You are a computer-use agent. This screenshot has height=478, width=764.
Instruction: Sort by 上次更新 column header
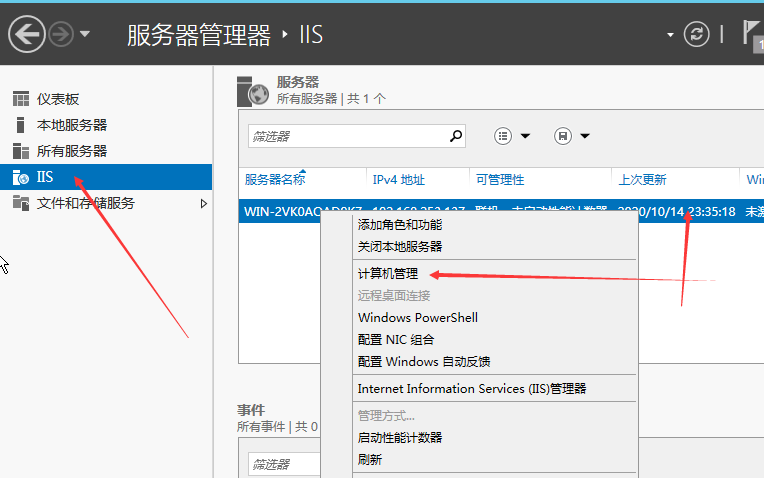642,180
